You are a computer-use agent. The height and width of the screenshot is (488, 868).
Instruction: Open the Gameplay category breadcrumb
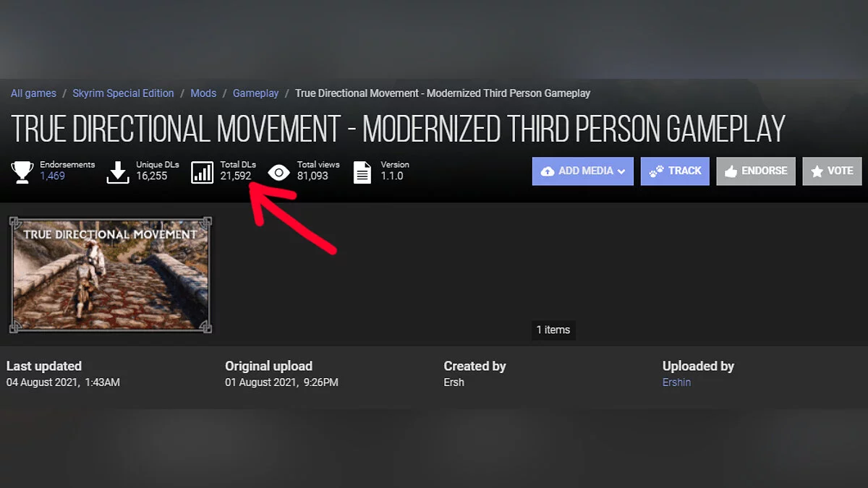pos(255,93)
